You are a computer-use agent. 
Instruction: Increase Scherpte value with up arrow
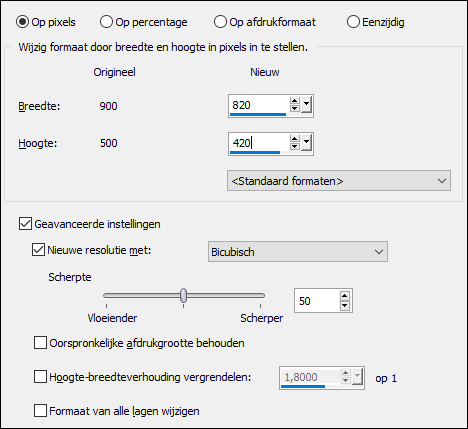[x=345, y=296]
